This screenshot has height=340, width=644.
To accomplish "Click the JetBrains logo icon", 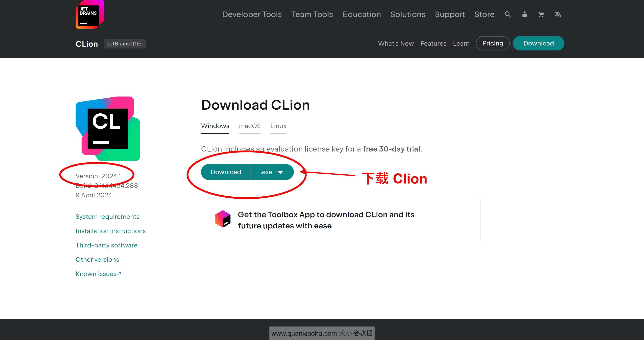I will [88, 14].
